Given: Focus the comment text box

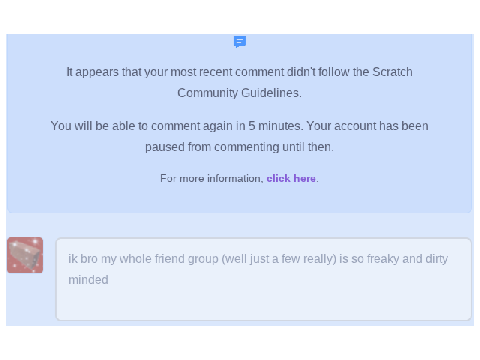Looking at the screenshot, I should coord(264,279).
